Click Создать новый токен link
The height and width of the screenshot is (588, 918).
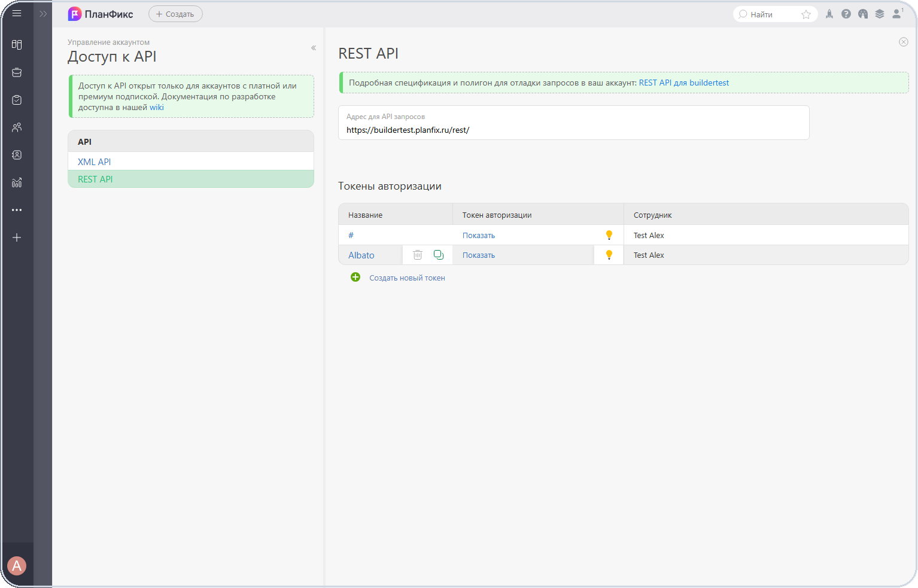tap(407, 278)
